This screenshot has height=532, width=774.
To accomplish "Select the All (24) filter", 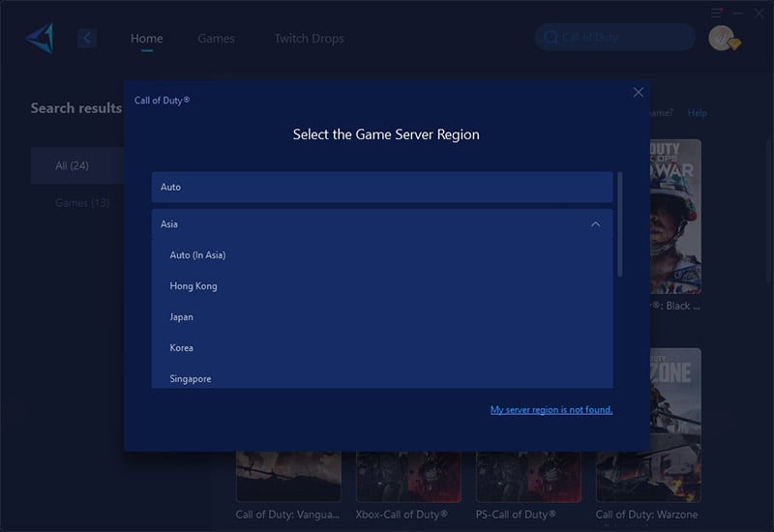I will (77, 165).
